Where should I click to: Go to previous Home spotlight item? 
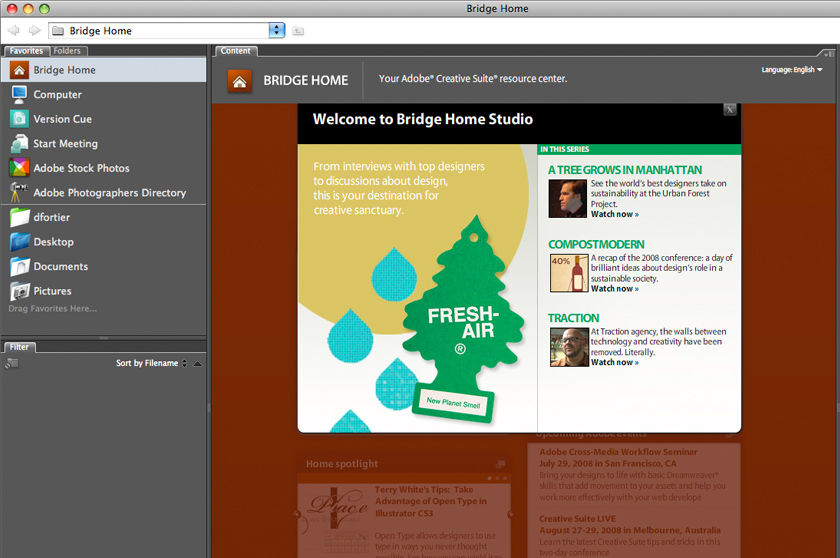[x=297, y=514]
